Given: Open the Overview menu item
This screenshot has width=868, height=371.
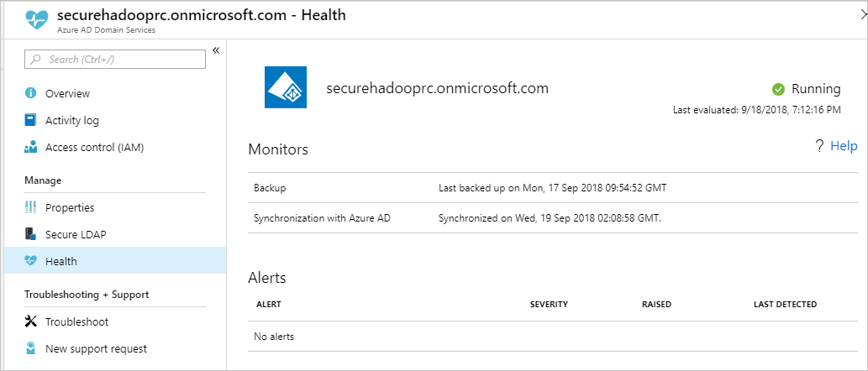Looking at the screenshot, I should pos(67,93).
